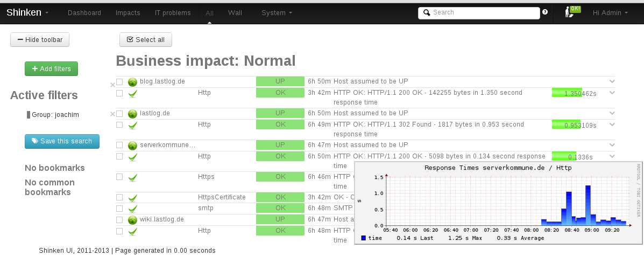Click the help icon beside Search
The width and height of the screenshot is (644, 256).
pyautogui.click(x=545, y=12)
